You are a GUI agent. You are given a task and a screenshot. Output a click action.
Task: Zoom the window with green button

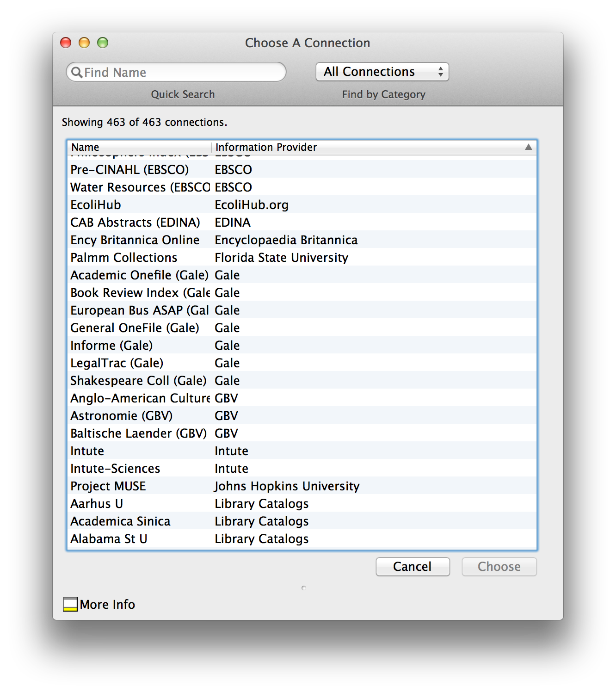[103, 43]
